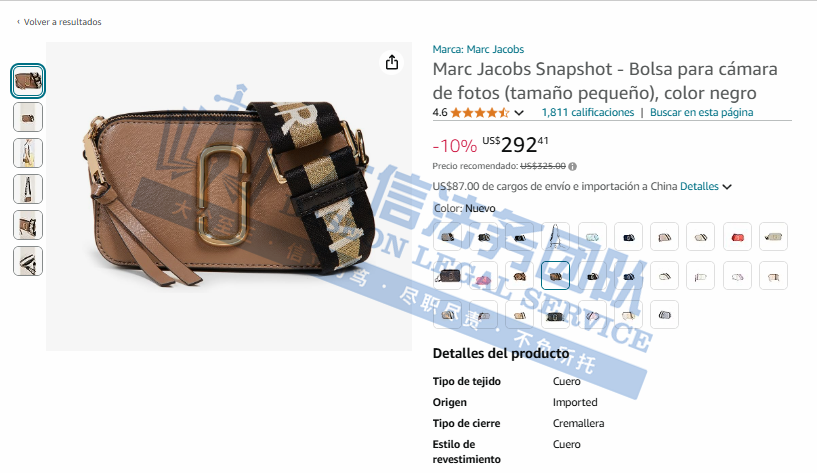Select first thumbnail of bag front view
This screenshot has width=817, height=473.
pyautogui.click(x=28, y=81)
